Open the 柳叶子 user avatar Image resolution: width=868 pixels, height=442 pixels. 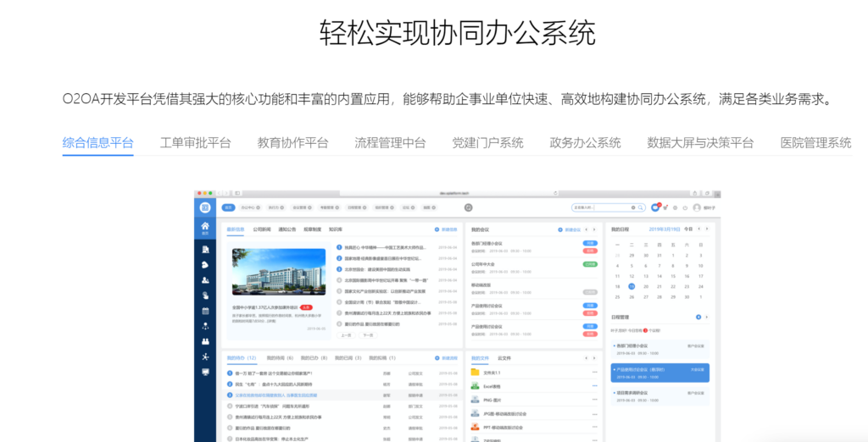(x=697, y=208)
